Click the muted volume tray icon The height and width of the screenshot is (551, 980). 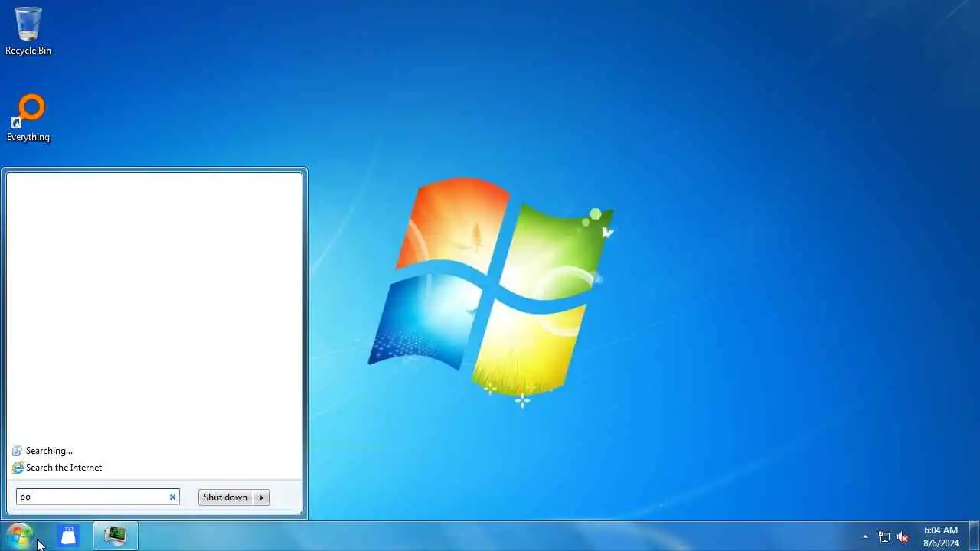903,537
